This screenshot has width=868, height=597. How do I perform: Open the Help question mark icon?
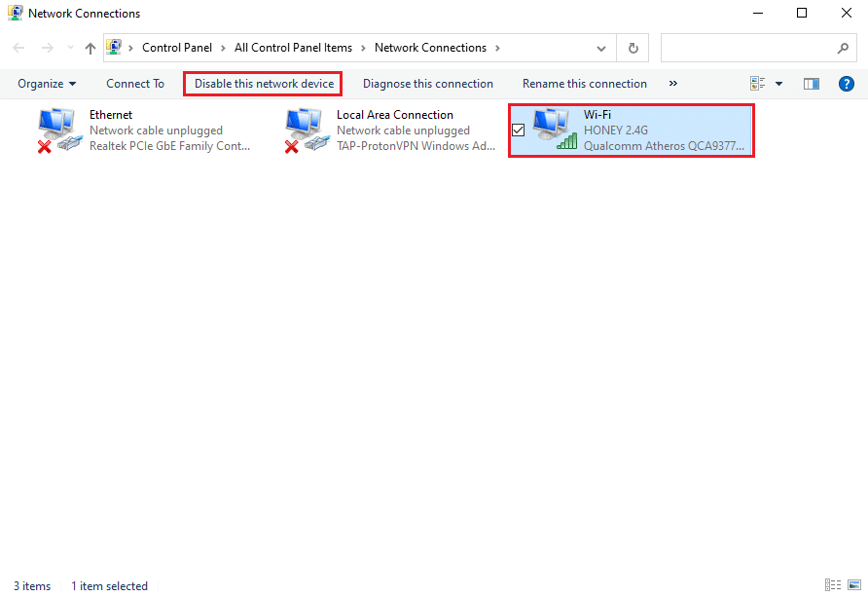(847, 84)
